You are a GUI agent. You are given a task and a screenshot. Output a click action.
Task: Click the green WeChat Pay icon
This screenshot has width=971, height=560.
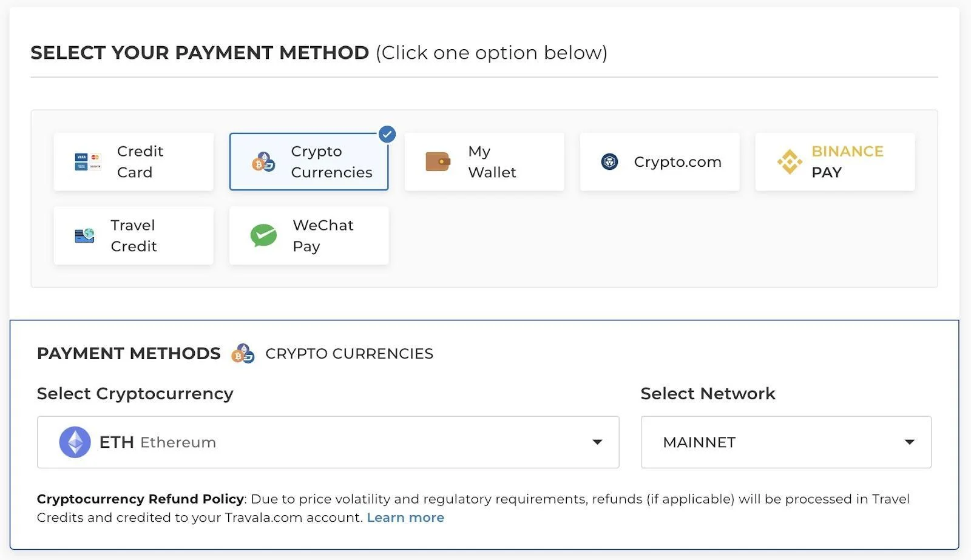pos(263,235)
